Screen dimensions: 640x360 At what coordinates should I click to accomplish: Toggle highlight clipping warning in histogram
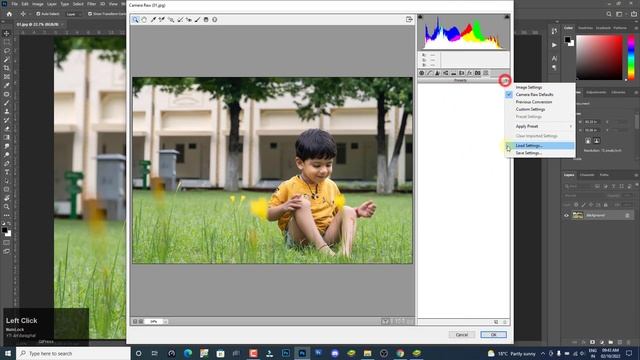(x=507, y=17)
